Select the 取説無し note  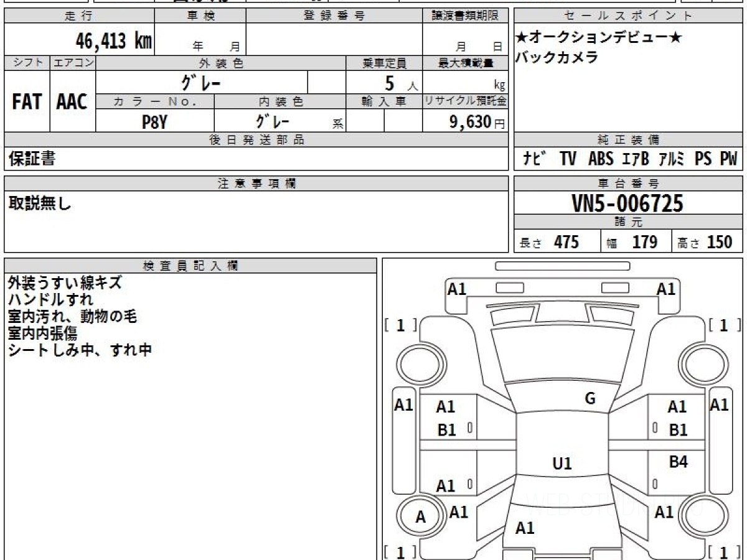point(40,203)
